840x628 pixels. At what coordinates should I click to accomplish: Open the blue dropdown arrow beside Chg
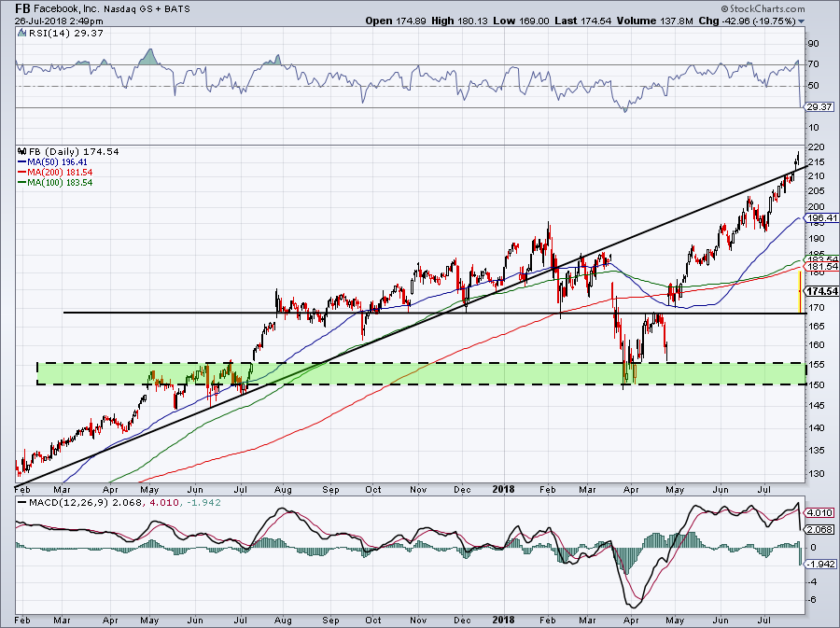tap(802, 21)
